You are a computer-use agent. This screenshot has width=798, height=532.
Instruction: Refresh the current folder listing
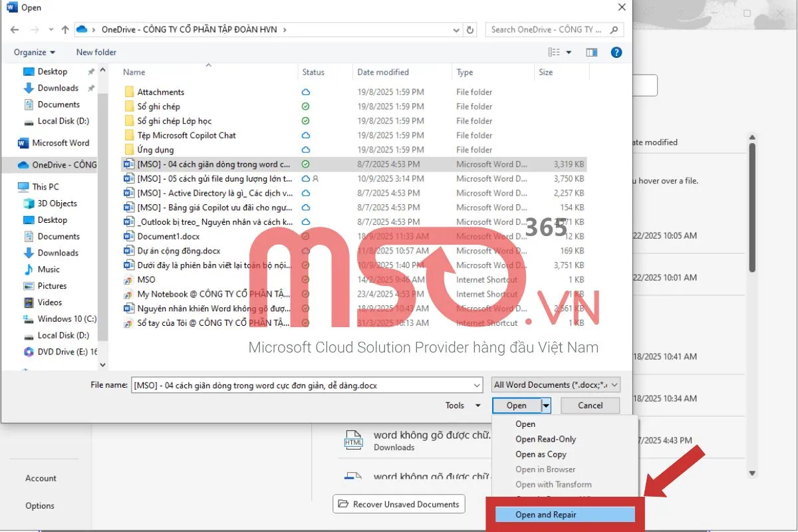pyautogui.click(x=471, y=30)
